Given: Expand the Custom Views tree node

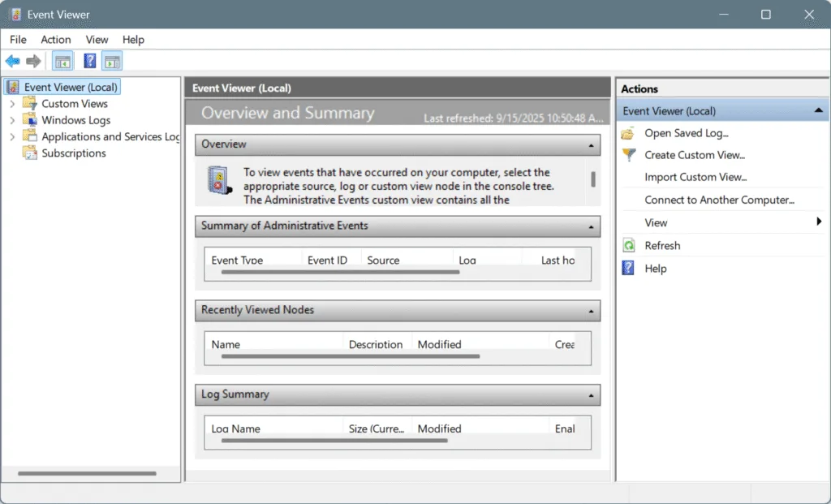Looking at the screenshot, I should (15, 103).
